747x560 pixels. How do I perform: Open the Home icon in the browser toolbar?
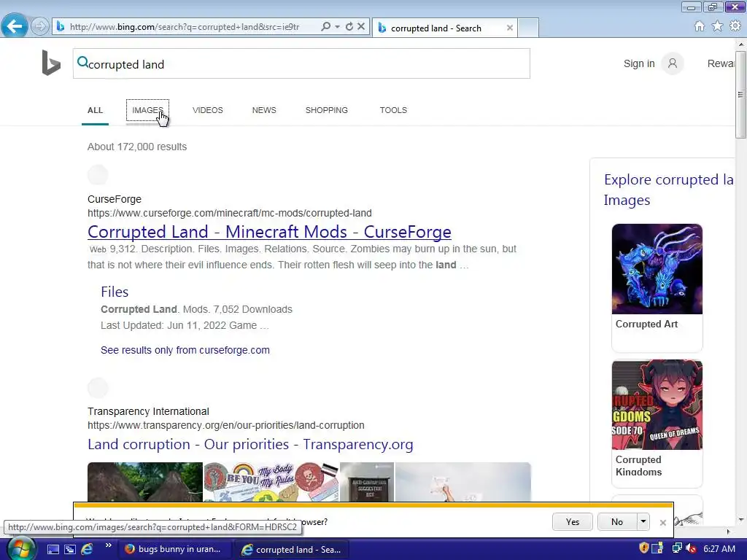(x=700, y=26)
